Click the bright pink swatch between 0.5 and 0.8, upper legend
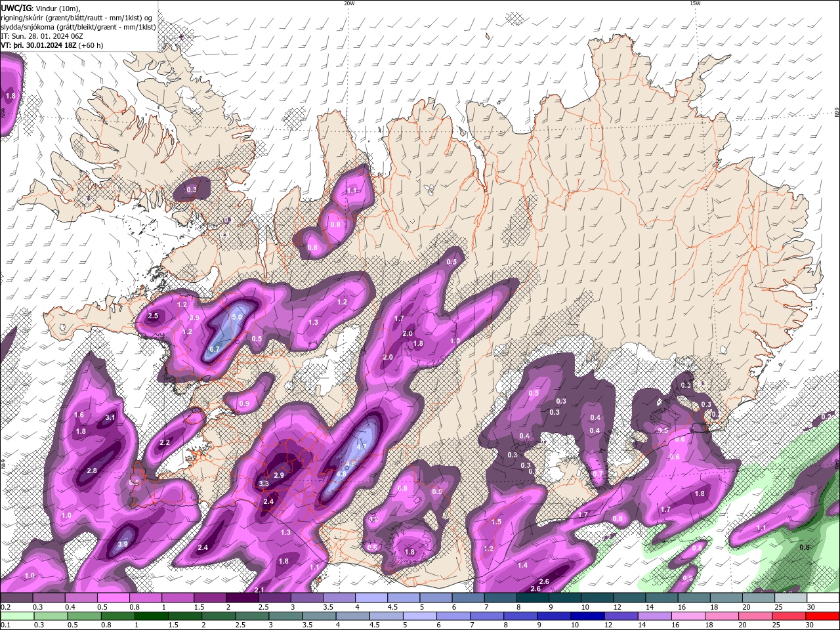The width and height of the screenshot is (840, 630). tap(113, 598)
